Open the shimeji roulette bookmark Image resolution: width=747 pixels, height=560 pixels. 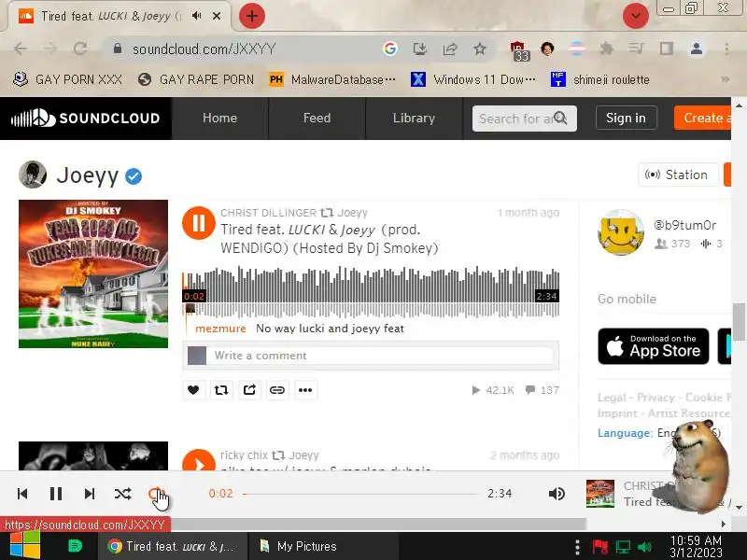tap(600, 79)
